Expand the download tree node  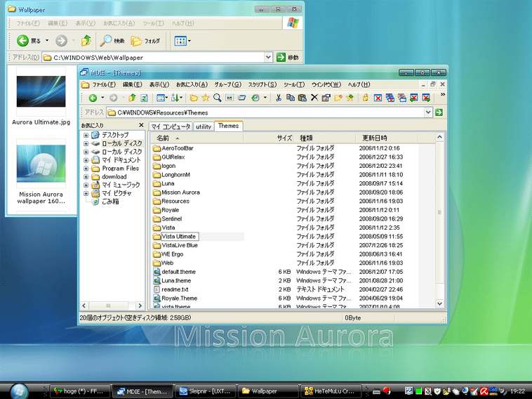[86, 177]
